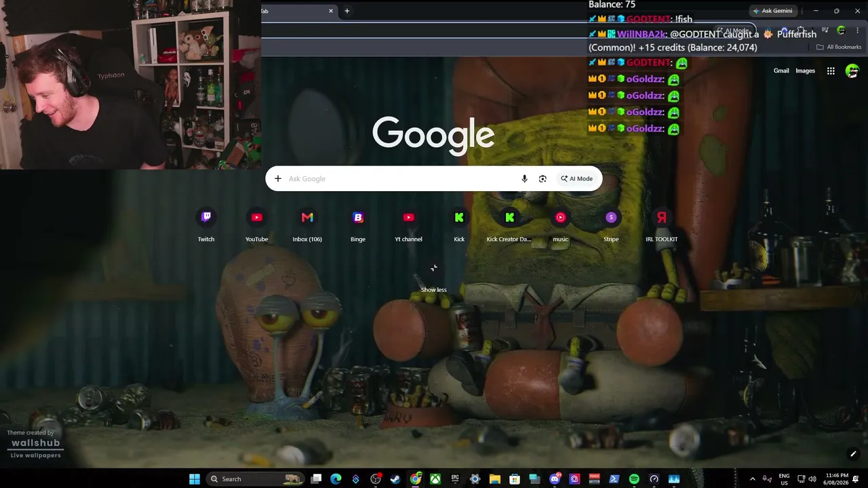Open the Xbox app from the taskbar
The image size is (868, 488).
click(435, 479)
